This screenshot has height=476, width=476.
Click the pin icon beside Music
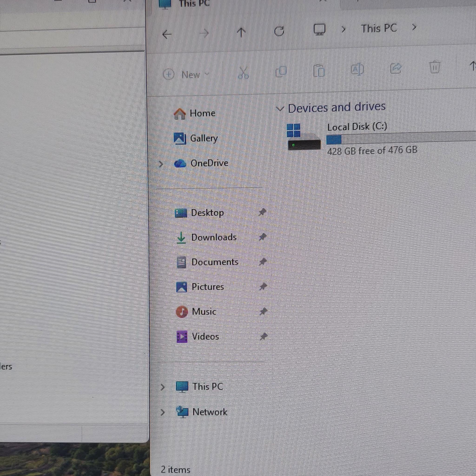click(263, 311)
